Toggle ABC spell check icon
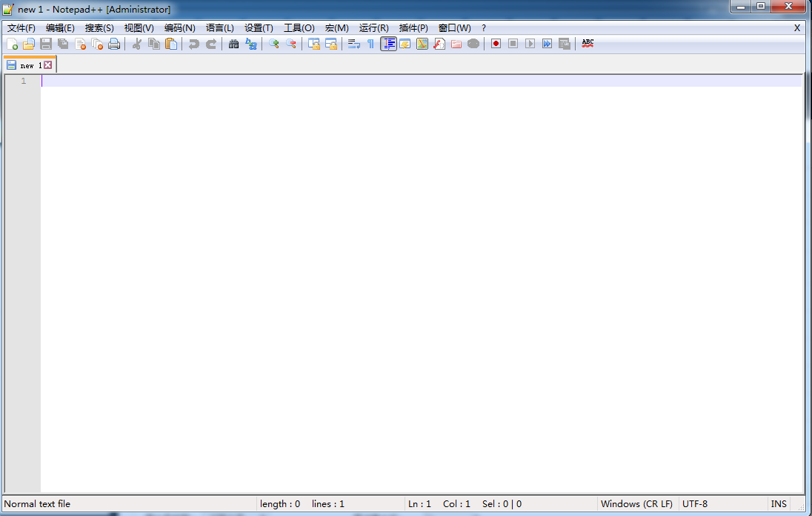This screenshot has height=516, width=812. (588, 44)
